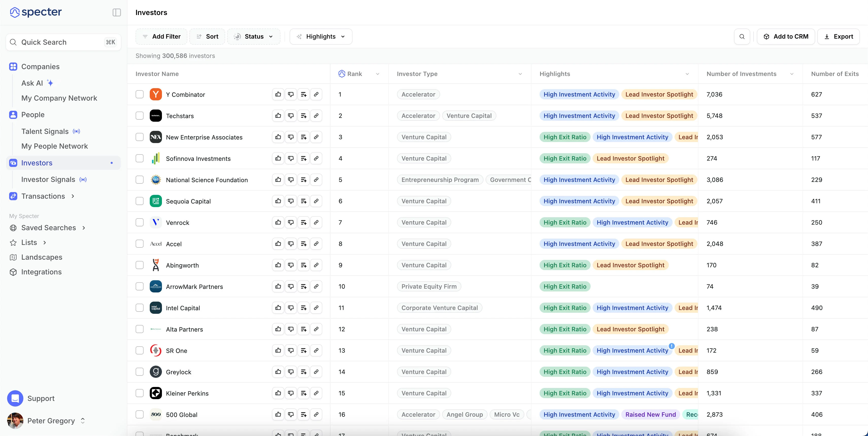Open Support chat

tap(31, 398)
